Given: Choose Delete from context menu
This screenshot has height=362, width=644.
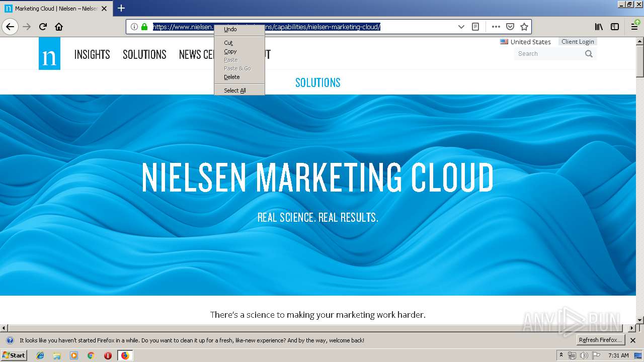Looking at the screenshot, I should [239, 77].
